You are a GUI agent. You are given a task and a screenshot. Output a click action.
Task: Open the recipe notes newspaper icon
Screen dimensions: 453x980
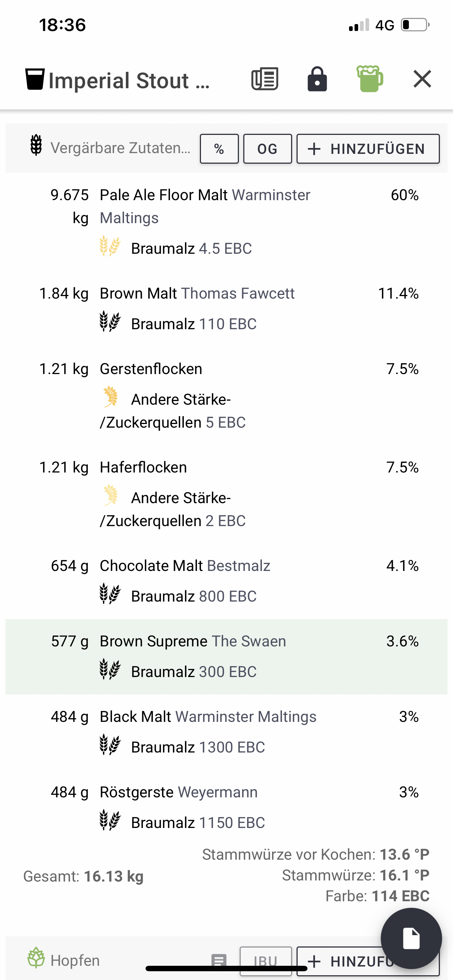[x=264, y=79]
